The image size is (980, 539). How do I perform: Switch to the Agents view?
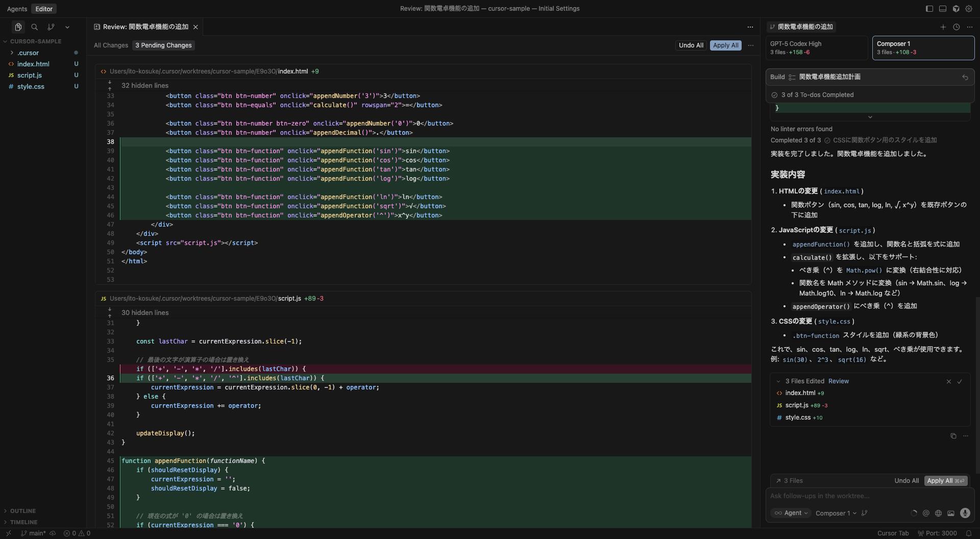pos(17,9)
